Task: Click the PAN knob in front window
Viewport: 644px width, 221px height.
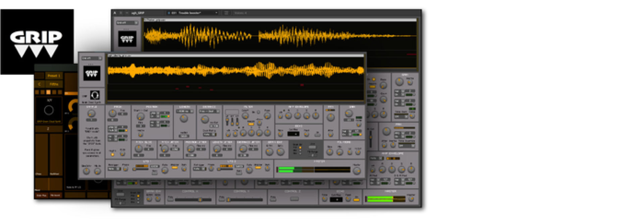Action: click(330, 117)
